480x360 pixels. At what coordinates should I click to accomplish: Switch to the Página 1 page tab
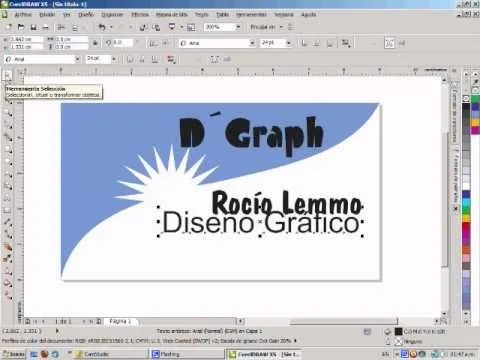[120, 321]
